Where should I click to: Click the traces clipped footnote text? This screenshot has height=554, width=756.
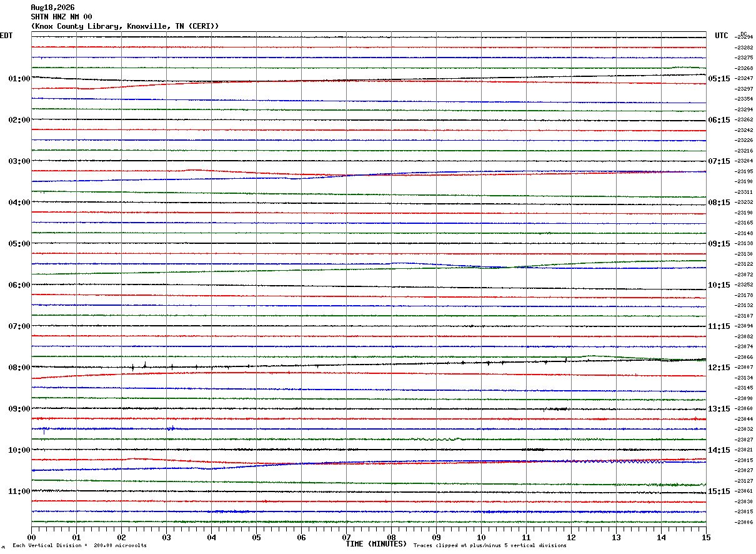pos(490,546)
